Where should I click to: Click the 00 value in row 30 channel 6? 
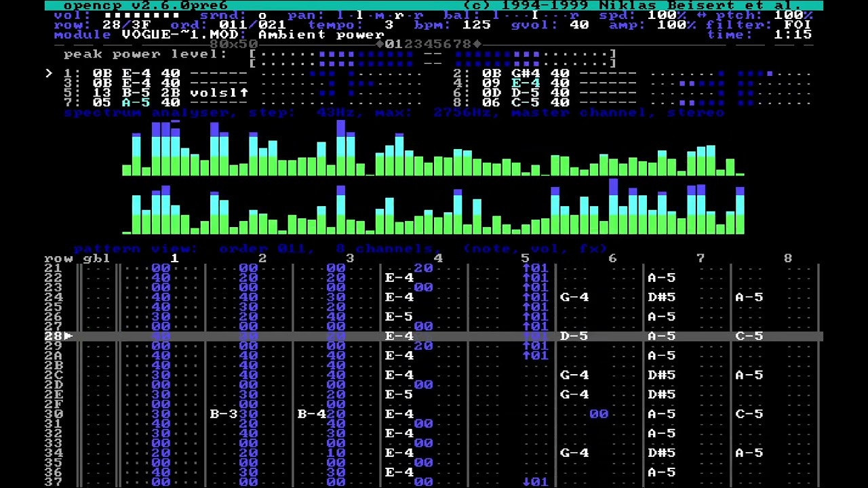(599, 414)
